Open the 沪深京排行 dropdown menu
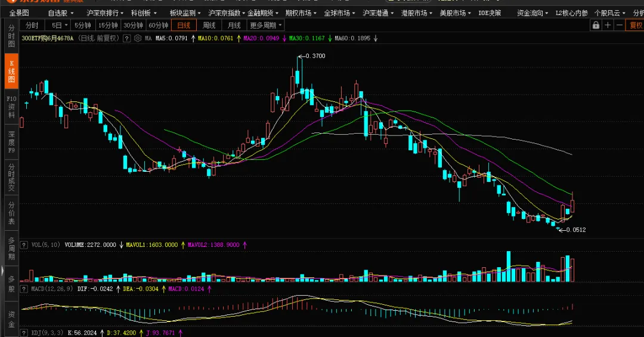The width and height of the screenshot is (644, 337). [105, 13]
